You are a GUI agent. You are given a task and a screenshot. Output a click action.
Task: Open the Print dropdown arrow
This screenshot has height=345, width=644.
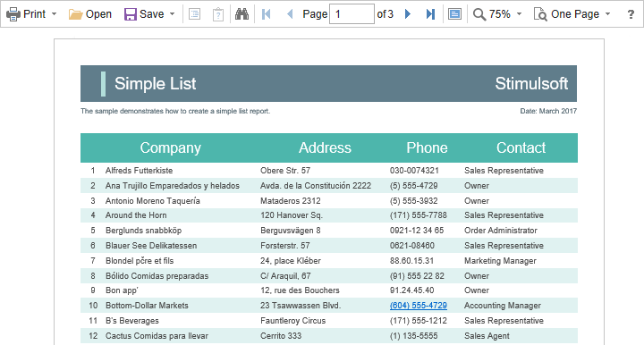coord(54,14)
